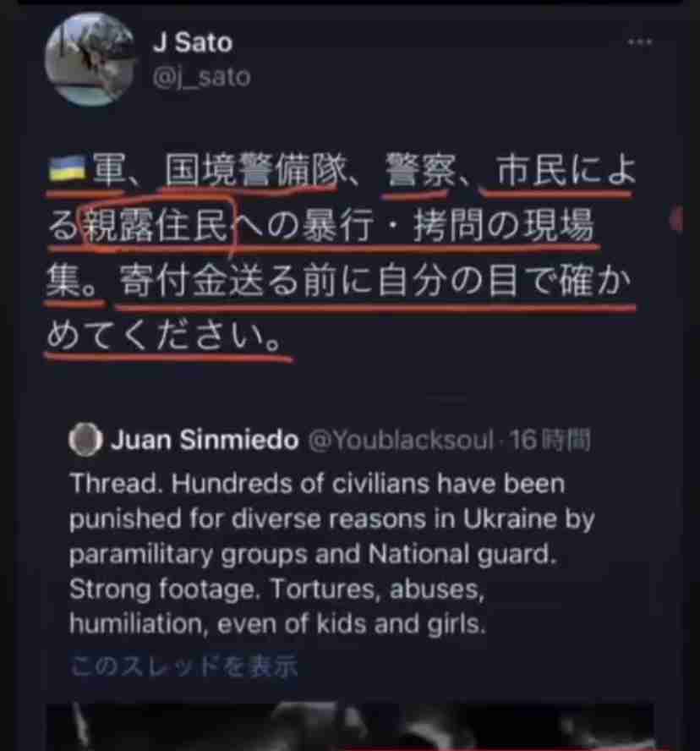Visit the @j_sato handle
Viewport: 700px width, 751px height.
pos(201,77)
